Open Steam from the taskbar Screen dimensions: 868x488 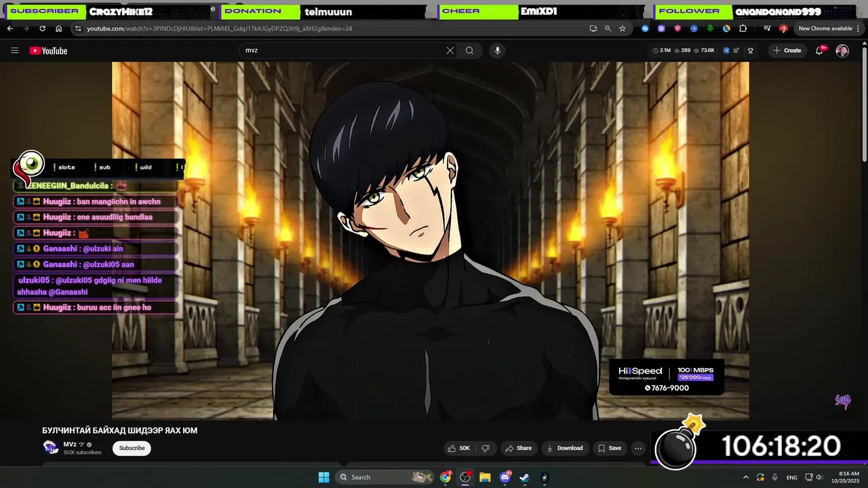524,477
